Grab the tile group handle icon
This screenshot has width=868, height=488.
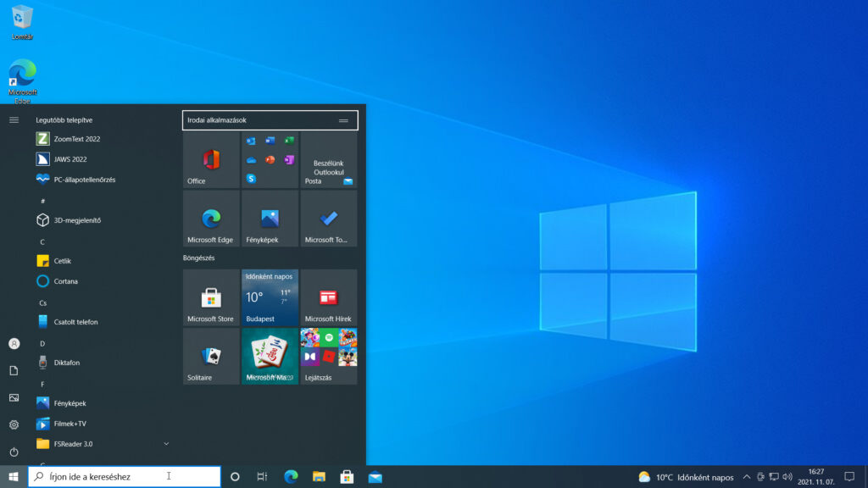(x=344, y=120)
